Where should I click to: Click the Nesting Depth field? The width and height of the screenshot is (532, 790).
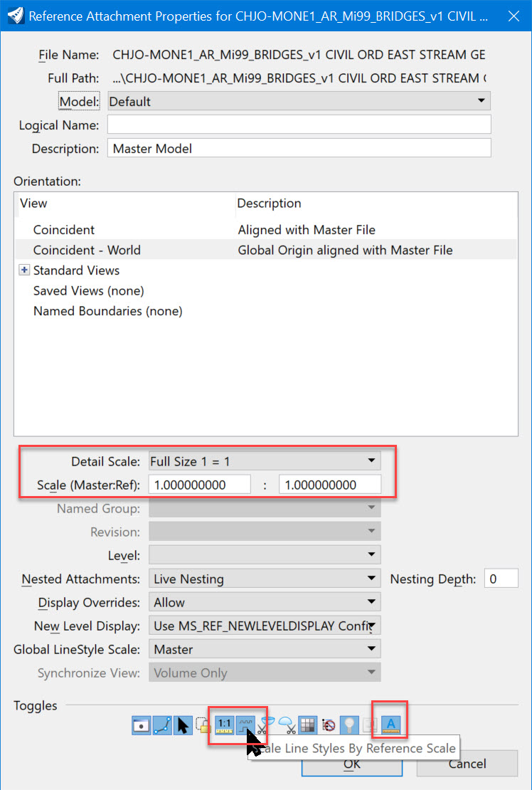click(x=501, y=579)
